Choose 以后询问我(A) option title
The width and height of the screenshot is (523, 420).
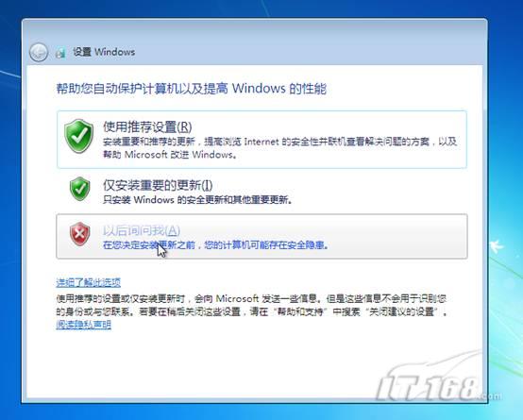click(x=142, y=230)
